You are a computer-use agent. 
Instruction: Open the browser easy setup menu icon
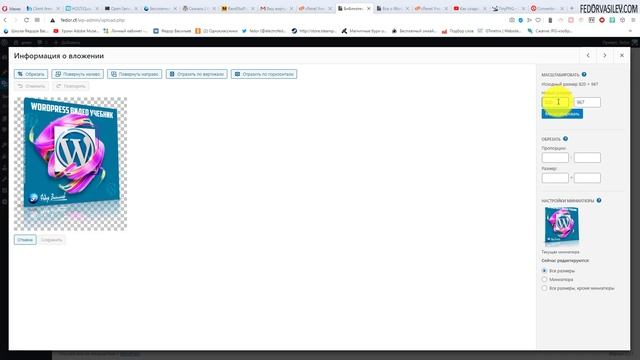click(633, 20)
